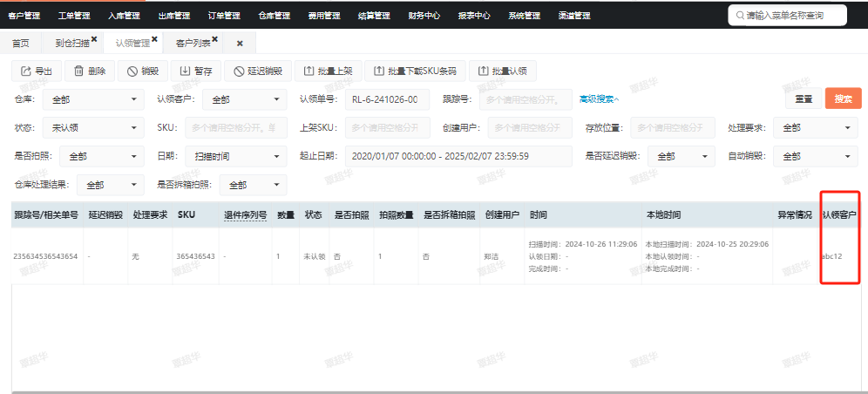This screenshot has width=868, height=394.
Task: Click the 未认领 status cell in row
Action: tap(314, 257)
